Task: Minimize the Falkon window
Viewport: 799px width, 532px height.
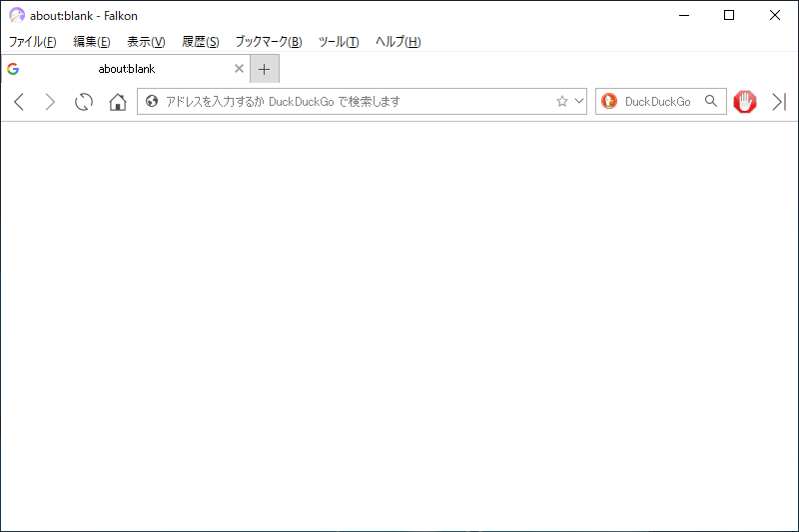Action: [684, 15]
